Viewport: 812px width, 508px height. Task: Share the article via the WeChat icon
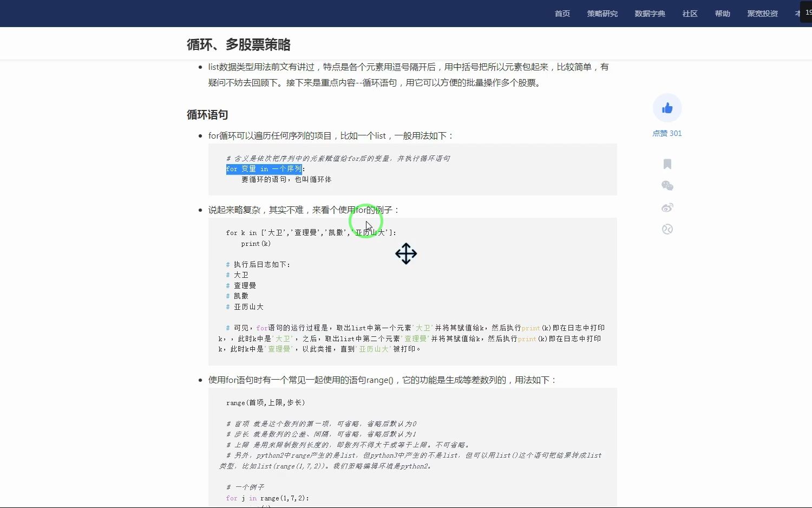(667, 186)
